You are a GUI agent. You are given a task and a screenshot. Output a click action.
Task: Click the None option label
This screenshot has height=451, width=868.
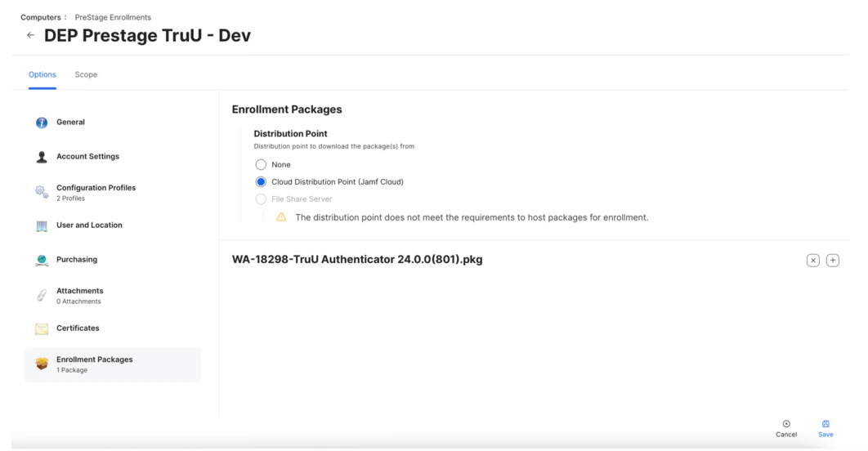pos(280,164)
